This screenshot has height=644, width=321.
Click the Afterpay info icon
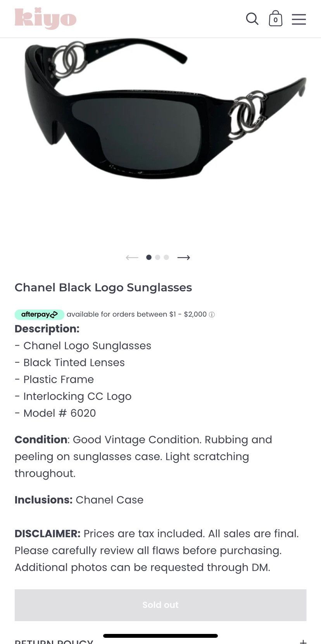coord(212,315)
